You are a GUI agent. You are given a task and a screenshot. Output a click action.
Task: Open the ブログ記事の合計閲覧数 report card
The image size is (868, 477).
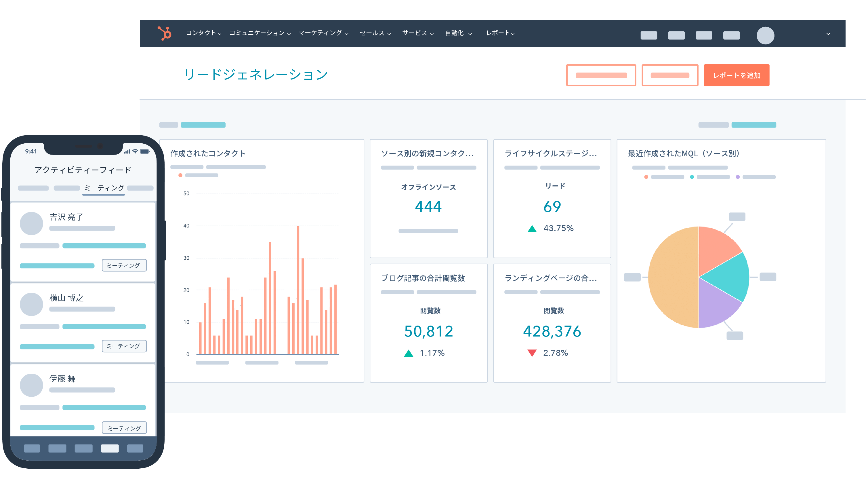click(x=428, y=323)
